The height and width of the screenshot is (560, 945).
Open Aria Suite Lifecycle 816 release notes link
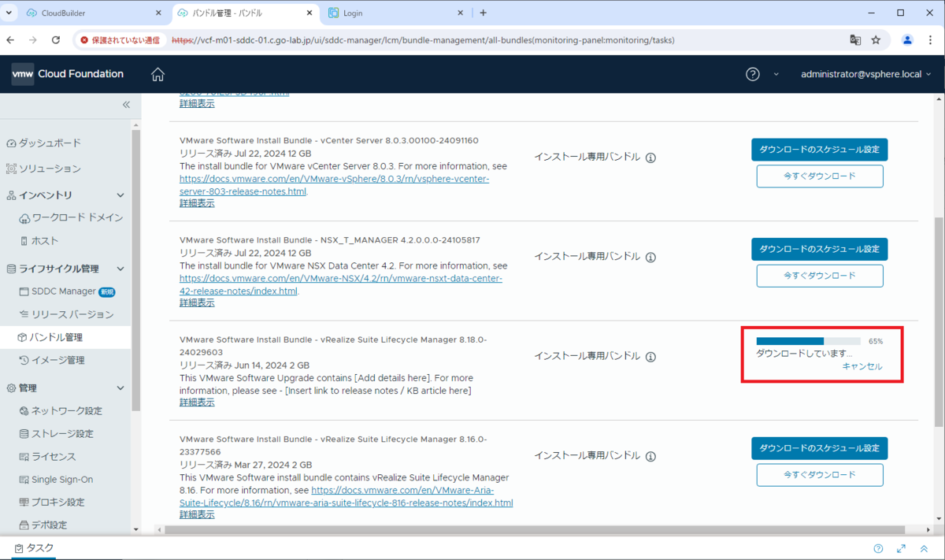coord(346,496)
